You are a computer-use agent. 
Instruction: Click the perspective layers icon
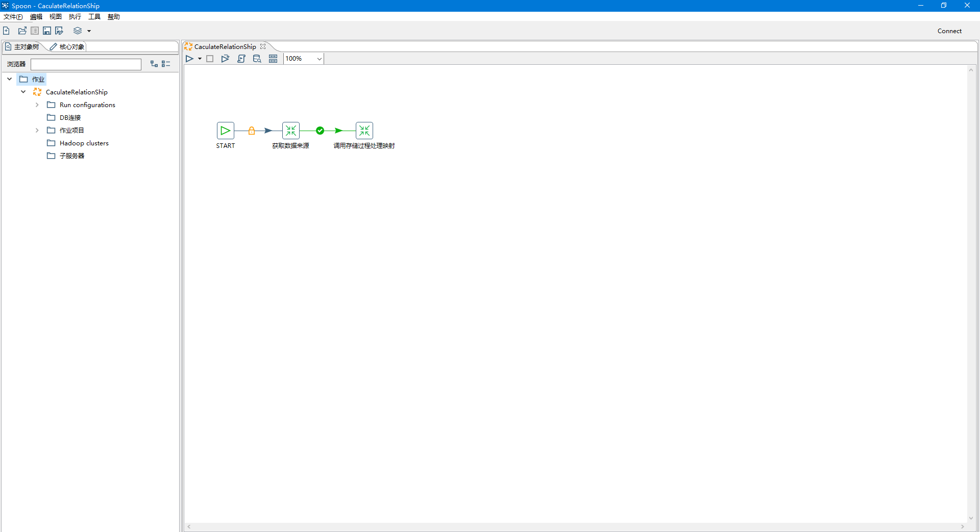[x=78, y=31]
